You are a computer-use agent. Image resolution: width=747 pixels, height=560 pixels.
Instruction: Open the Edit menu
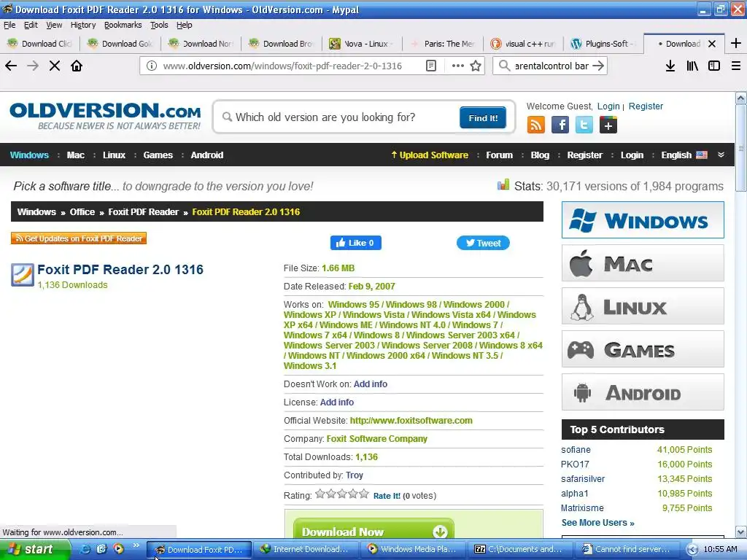click(x=31, y=25)
